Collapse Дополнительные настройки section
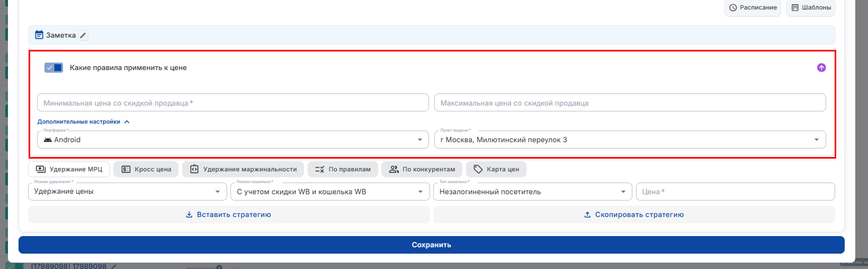 coord(83,122)
